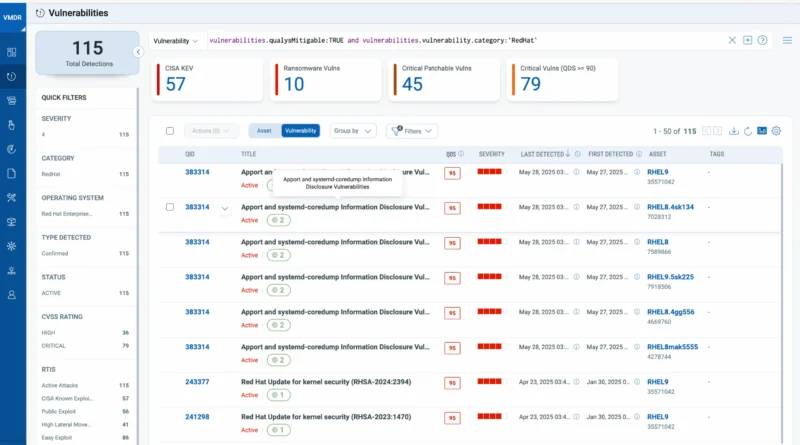Image resolution: width=800 pixels, height=445 pixels.
Task: Click the results table vertical scrollbar
Action: tap(782, 301)
